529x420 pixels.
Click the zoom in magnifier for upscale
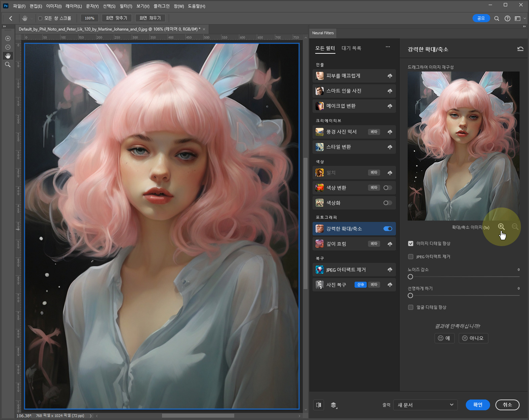point(501,227)
